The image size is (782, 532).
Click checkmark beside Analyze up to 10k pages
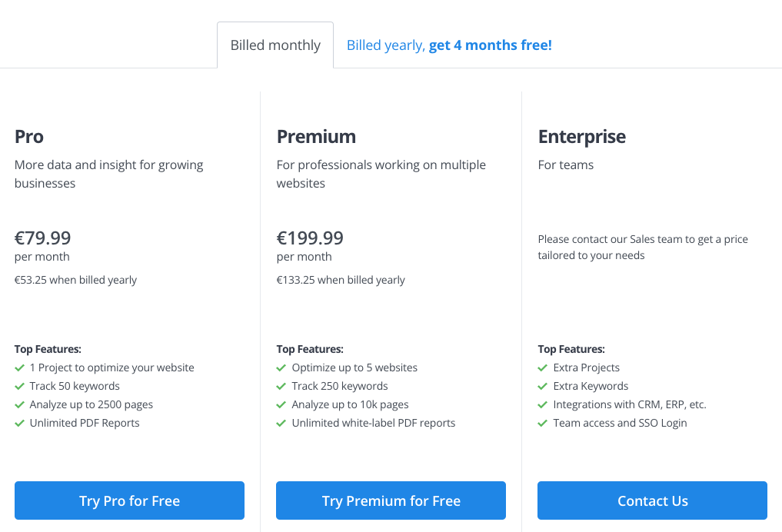tap(281, 405)
